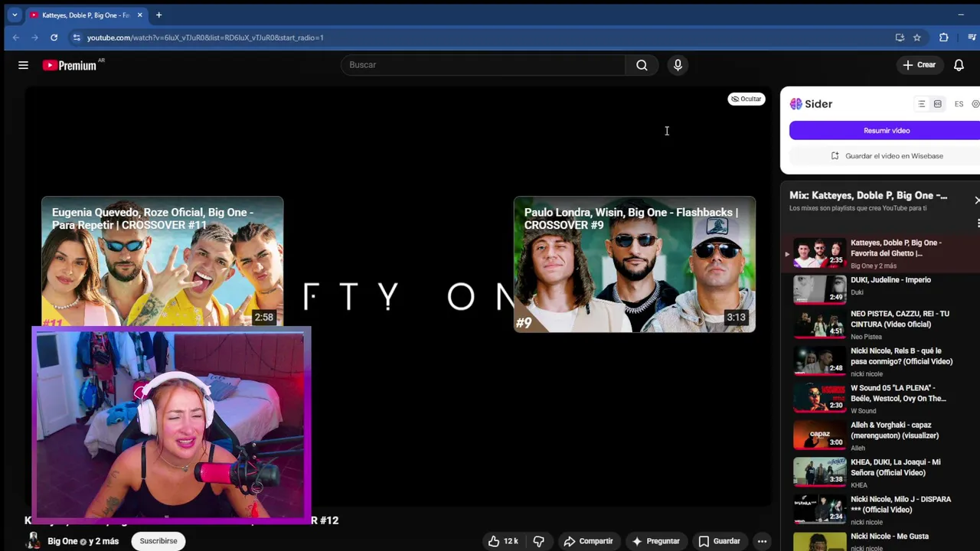Like the video with 12 k thumbs up
This screenshot has height=551, width=980.
(503, 541)
